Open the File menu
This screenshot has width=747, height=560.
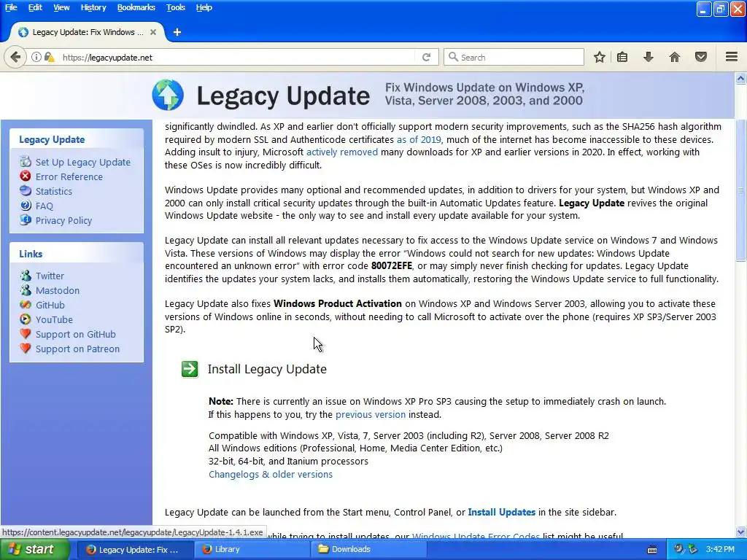click(11, 7)
